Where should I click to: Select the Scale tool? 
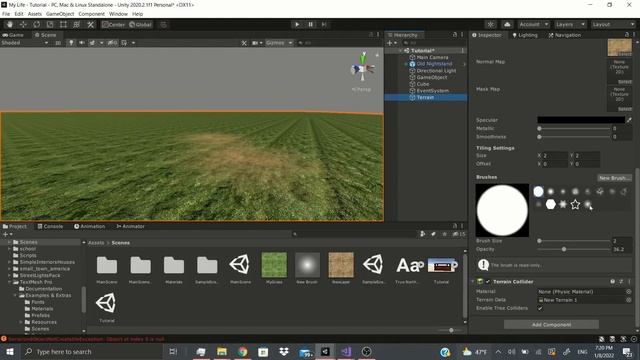click(x=50, y=24)
